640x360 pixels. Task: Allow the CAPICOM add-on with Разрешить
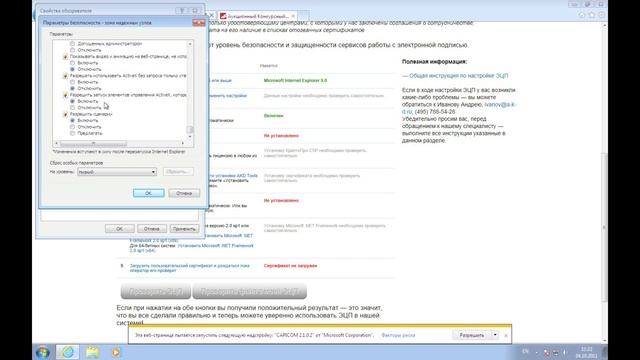point(472,335)
